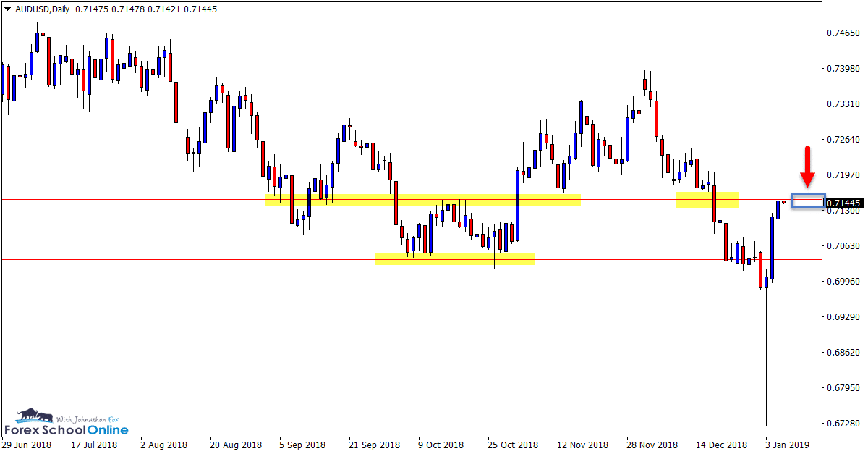This screenshot has height=454, width=868.
Task: Open the Forex School Online logo text
Action: click(x=66, y=429)
